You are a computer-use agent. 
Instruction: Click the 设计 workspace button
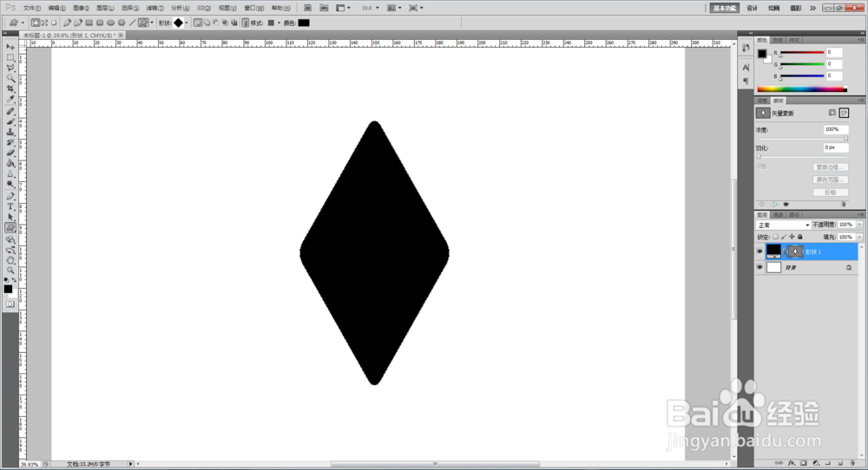[753, 8]
